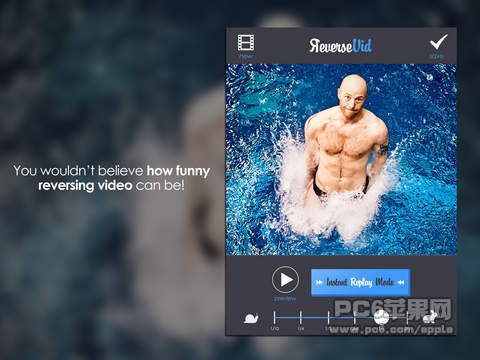This screenshot has height=360, width=480.
Task: Tap the rabbit fast speed icon
Action: [430, 317]
